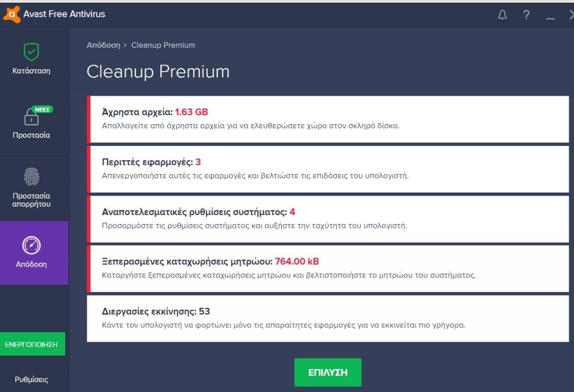The width and height of the screenshot is (574, 392).
Task: Click Cleanup Premium breadcrumb item
Action: coord(163,45)
